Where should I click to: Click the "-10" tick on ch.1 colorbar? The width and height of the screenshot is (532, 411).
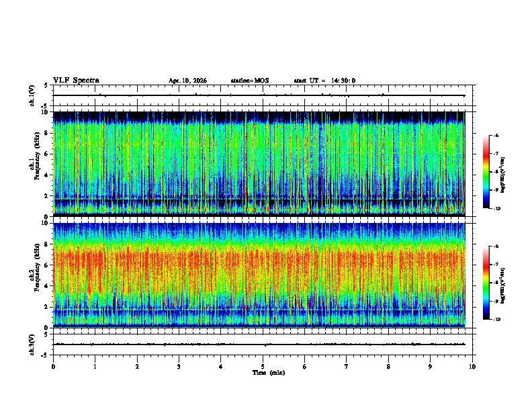pyautogui.click(x=496, y=209)
